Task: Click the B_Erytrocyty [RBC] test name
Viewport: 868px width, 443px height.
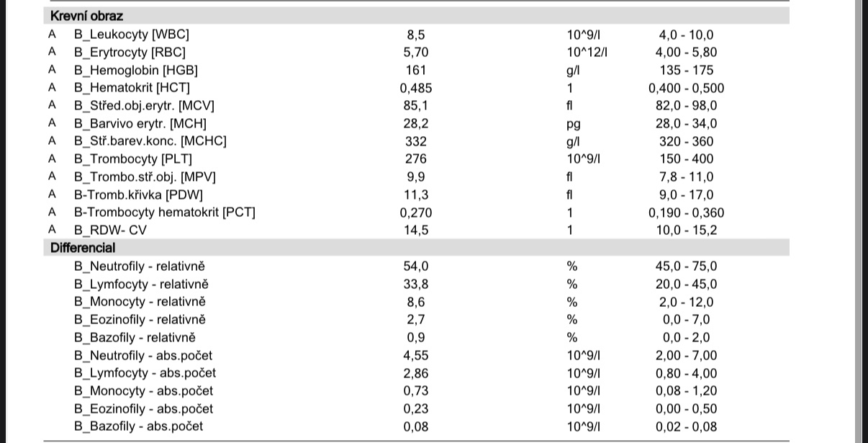Action: [130, 52]
